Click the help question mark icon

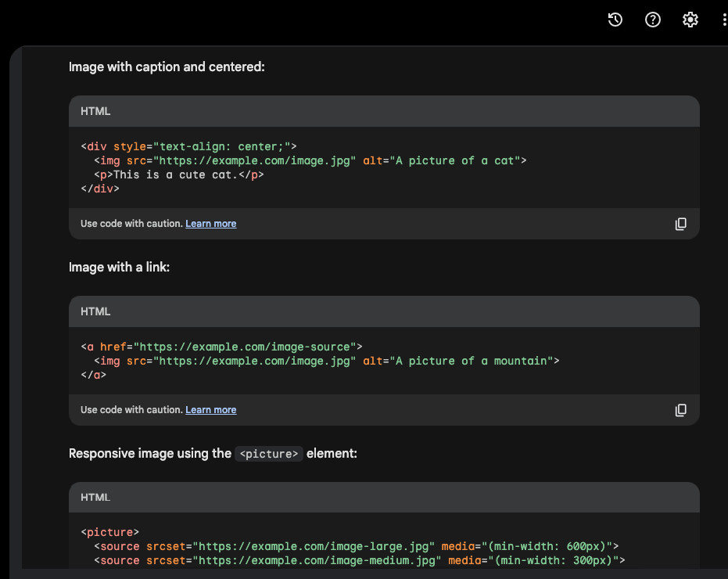coord(653,20)
